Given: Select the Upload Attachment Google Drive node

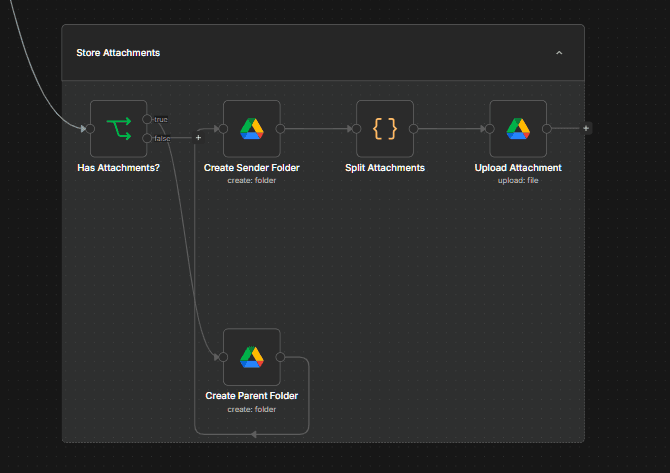Looking at the screenshot, I should click(518, 129).
